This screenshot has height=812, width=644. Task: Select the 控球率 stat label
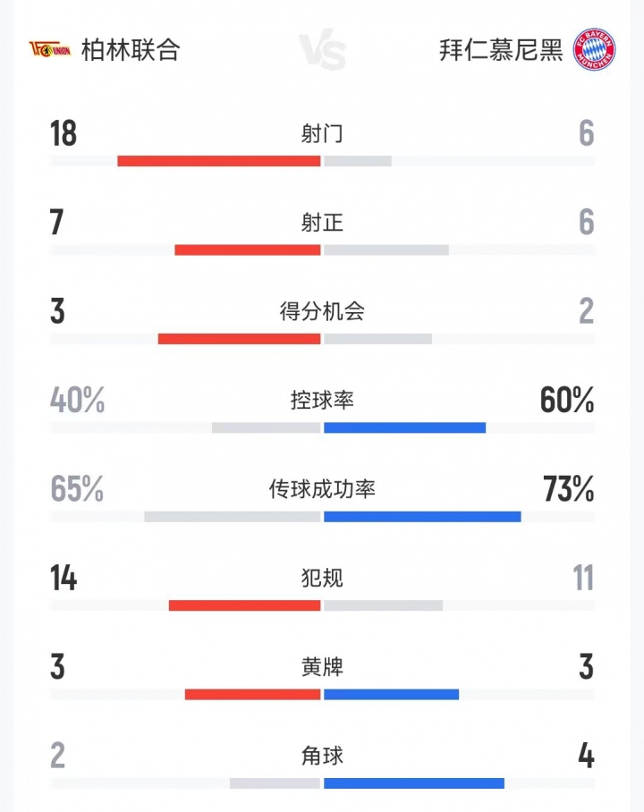[322, 400]
